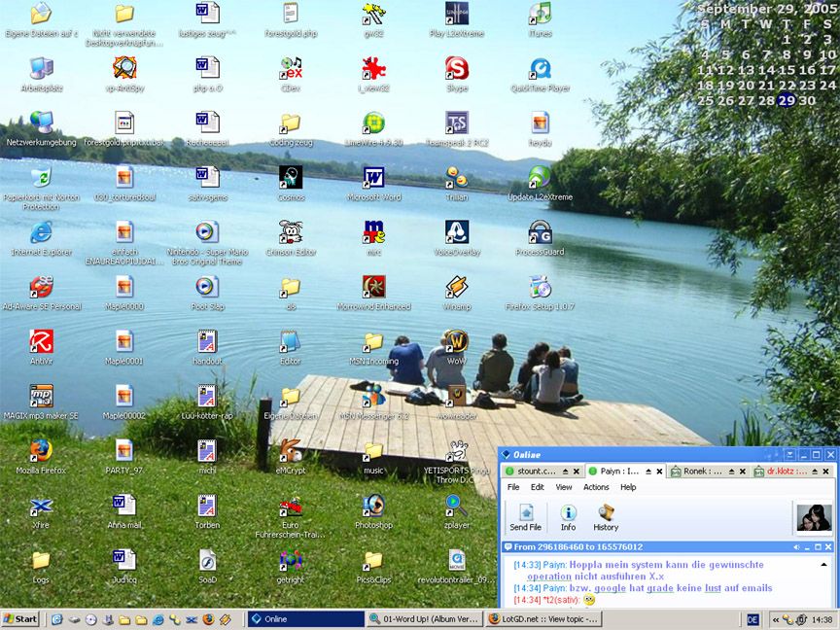Open the MSN Messenger 6.2 shortcut
This screenshot has width=840, height=630.
pyautogui.click(x=374, y=397)
